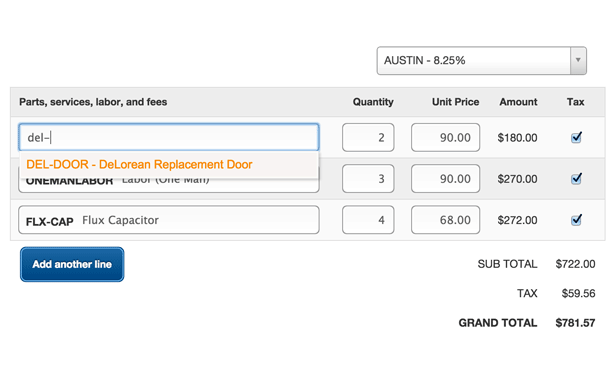
Task: Click the GRAND TOTAL amount $781.57
Action: click(575, 323)
